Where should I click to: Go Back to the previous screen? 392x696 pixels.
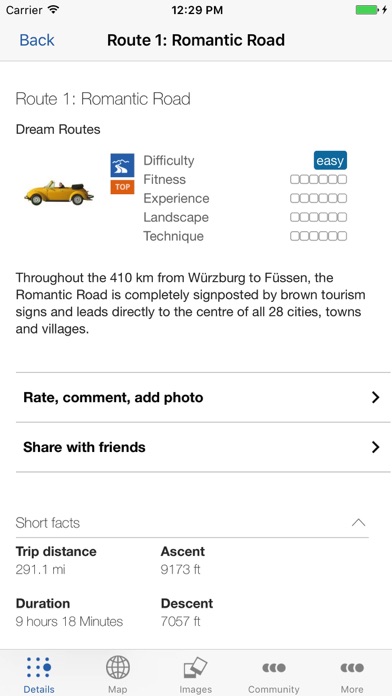[x=36, y=40]
